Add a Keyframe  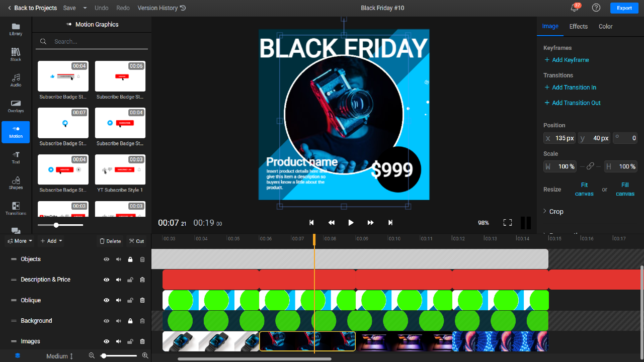tap(567, 60)
